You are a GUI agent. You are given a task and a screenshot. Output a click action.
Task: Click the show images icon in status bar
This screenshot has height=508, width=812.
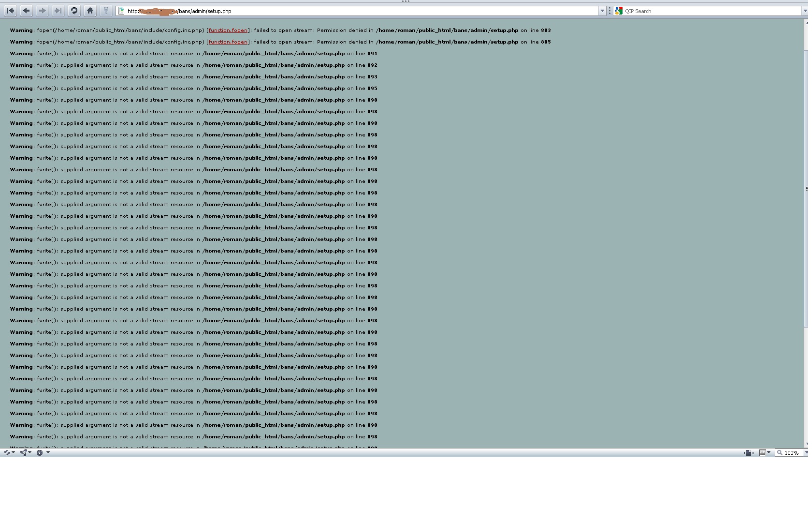click(763, 453)
